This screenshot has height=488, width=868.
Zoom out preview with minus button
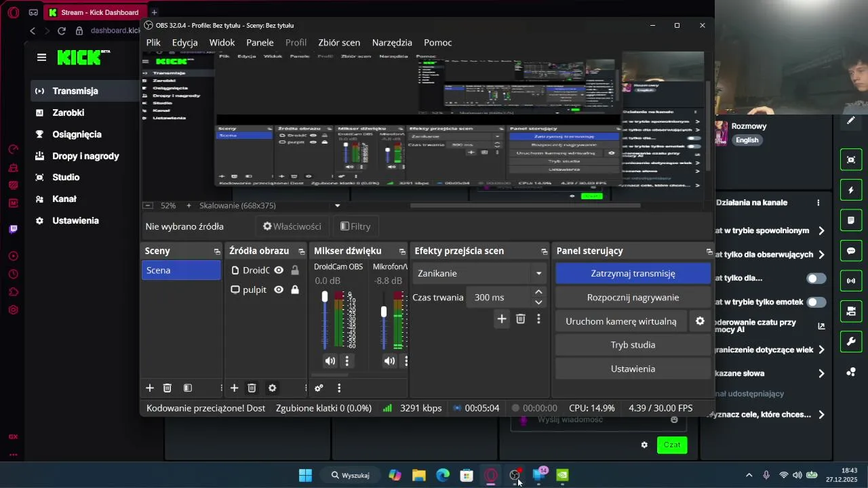(147, 205)
